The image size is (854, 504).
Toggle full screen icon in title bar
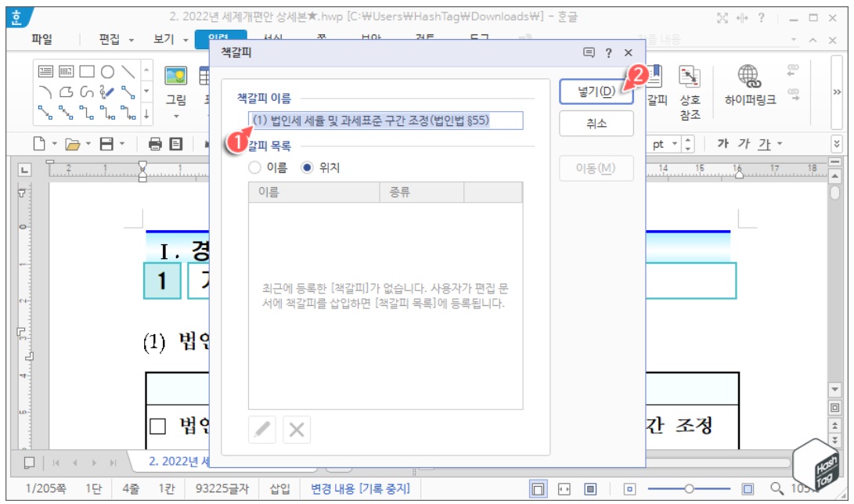click(x=722, y=18)
